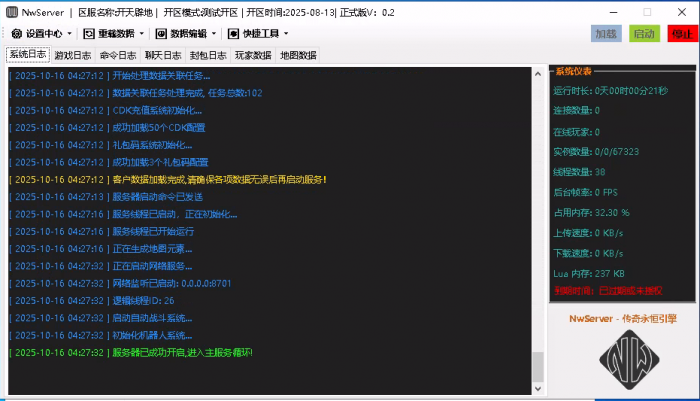700x401 pixels.
Task: Click the 快捷工具 icon in toolbar
Action: (x=232, y=34)
